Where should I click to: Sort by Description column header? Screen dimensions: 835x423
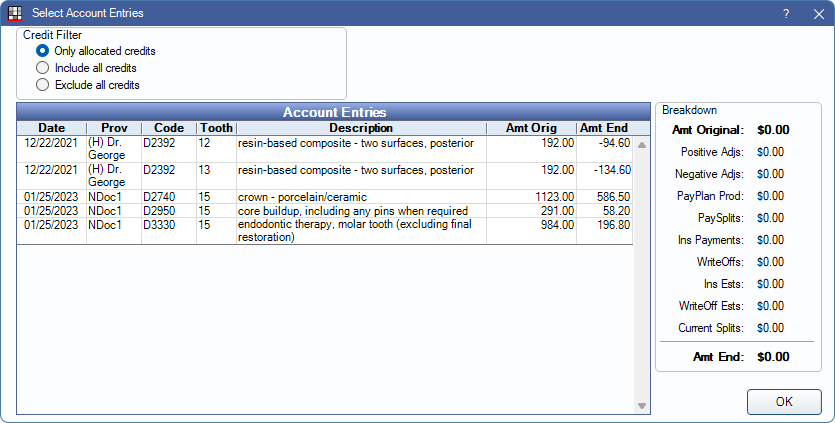click(360, 128)
